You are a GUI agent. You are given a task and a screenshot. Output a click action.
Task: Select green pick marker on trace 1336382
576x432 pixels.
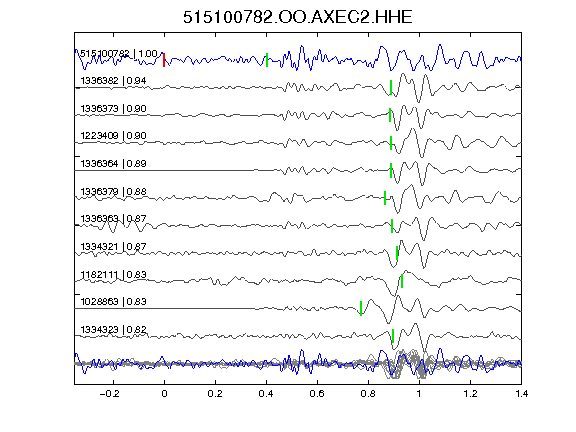391,87
